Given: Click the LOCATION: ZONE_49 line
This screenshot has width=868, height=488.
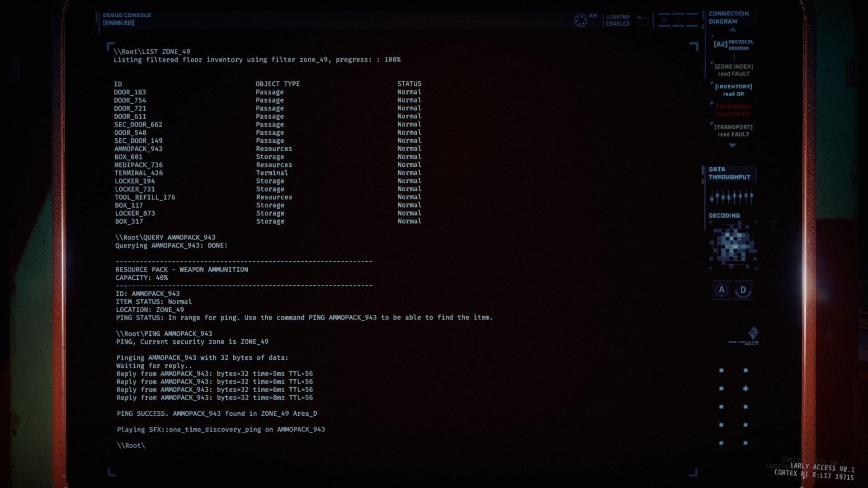Looking at the screenshot, I should (x=150, y=310).
